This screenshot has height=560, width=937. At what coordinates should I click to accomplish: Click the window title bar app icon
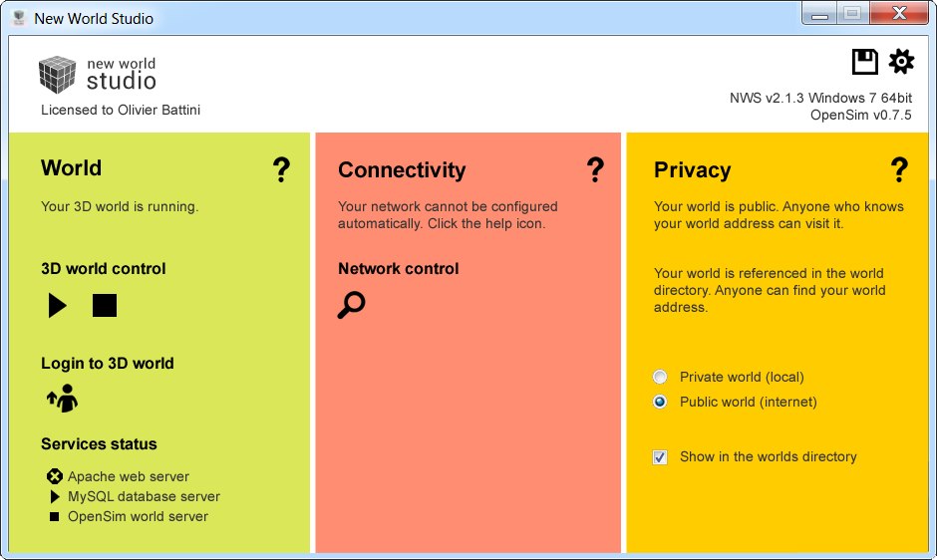point(20,18)
